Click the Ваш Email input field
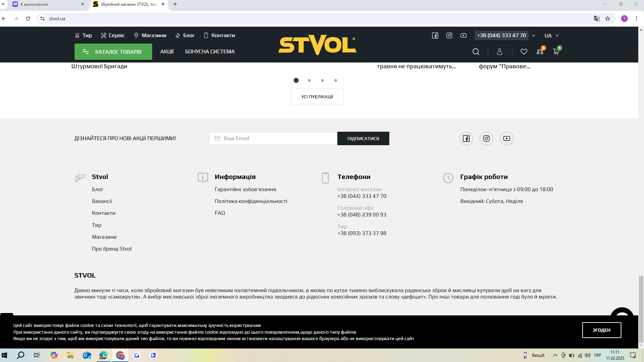644x362 pixels. point(273,138)
